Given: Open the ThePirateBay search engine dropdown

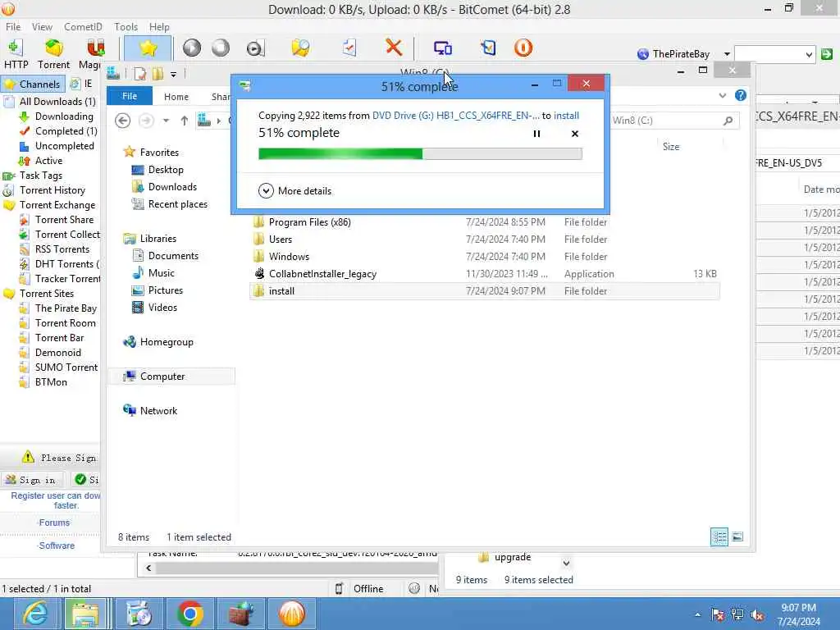Looking at the screenshot, I should coord(727,53).
